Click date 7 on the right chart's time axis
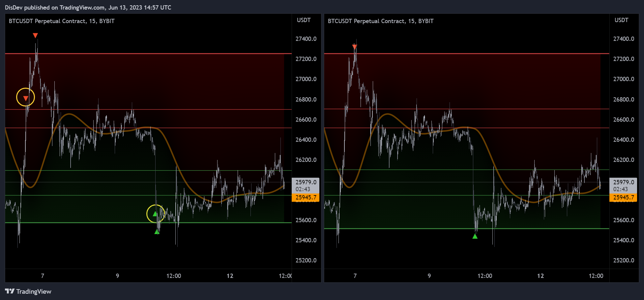 (x=355, y=276)
